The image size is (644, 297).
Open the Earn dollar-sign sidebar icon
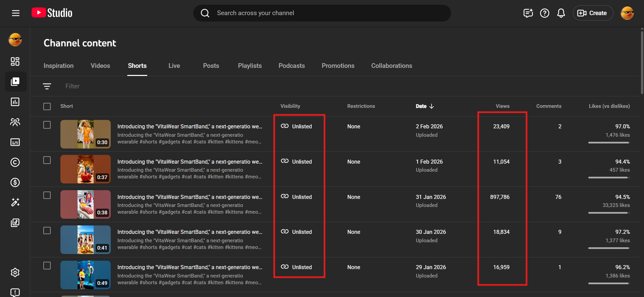click(x=15, y=182)
